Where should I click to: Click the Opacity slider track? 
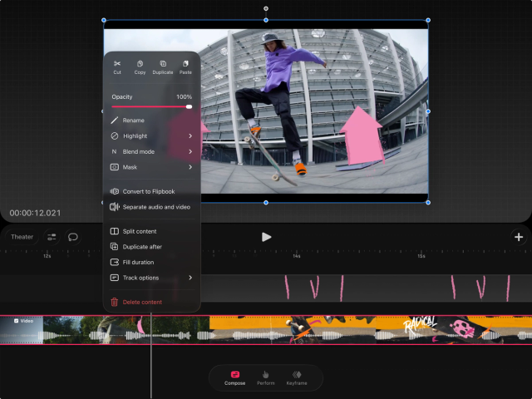[151, 106]
